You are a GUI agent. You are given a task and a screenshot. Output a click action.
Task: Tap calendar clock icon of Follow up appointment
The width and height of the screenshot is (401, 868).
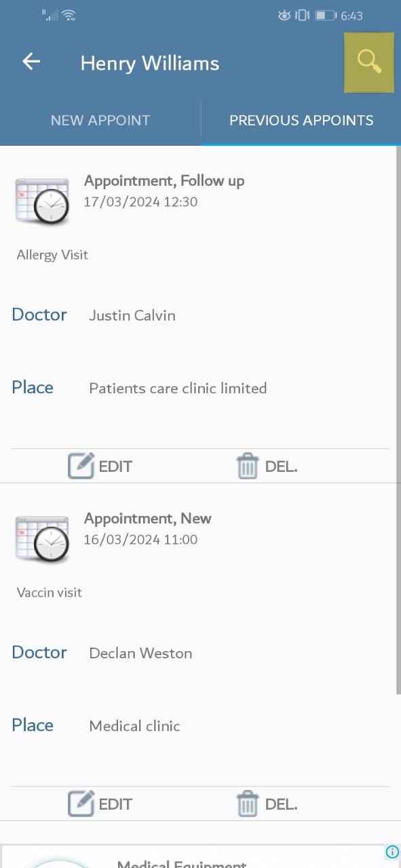[x=42, y=201]
